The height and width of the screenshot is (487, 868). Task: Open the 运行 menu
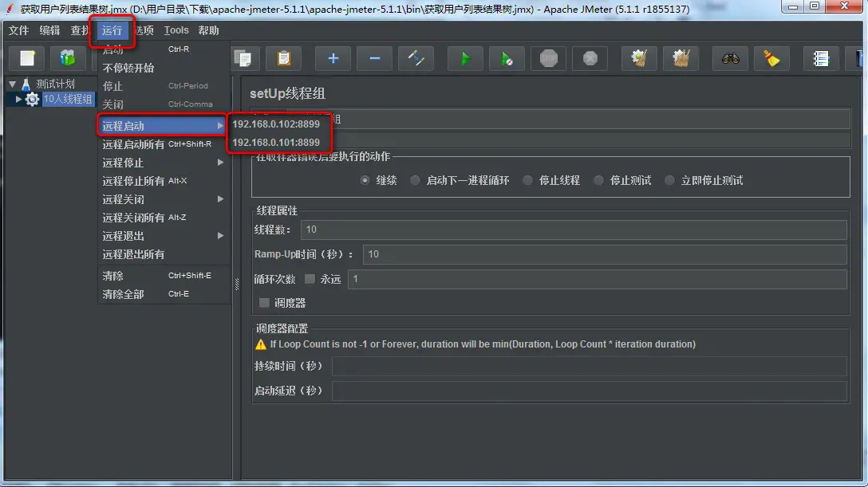(x=112, y=30)
